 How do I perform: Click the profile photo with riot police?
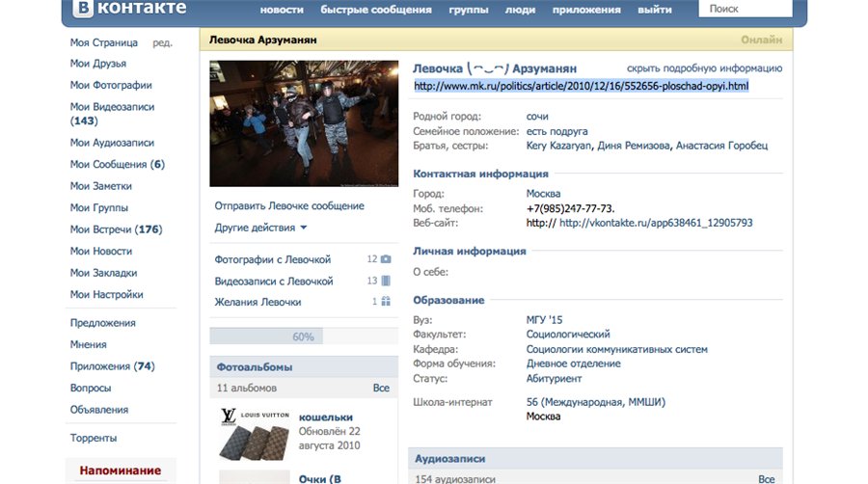[304, 123]
